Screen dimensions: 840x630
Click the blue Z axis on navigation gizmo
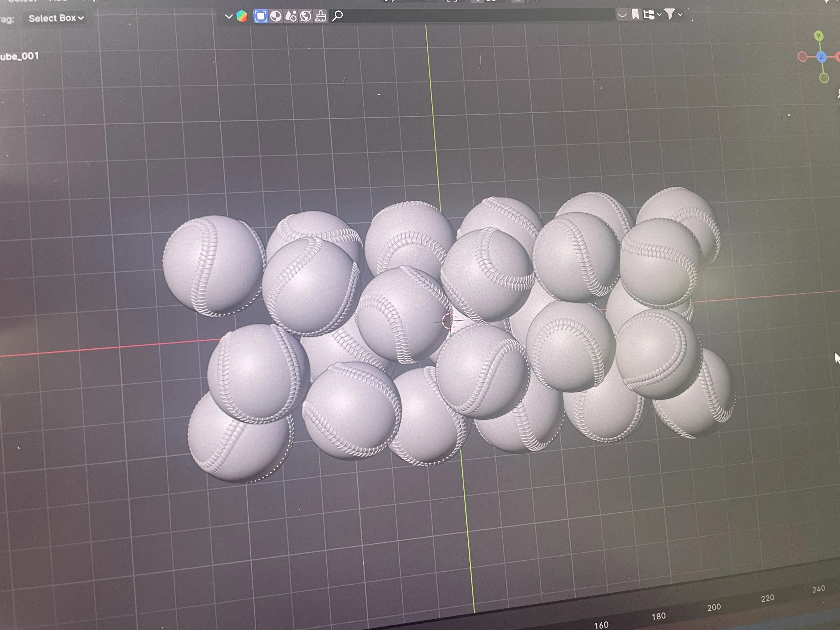click(822, 57)
